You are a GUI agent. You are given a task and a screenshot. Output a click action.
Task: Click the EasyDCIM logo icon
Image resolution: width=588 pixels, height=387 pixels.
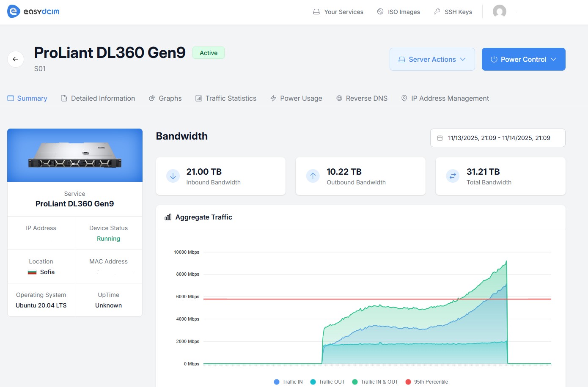point(14,11)
